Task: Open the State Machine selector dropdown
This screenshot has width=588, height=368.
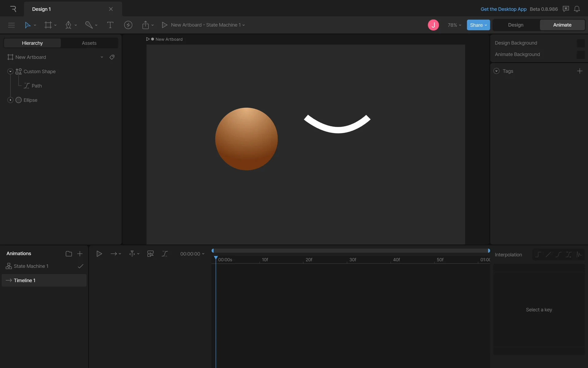Action: click(x=208, y=25)
